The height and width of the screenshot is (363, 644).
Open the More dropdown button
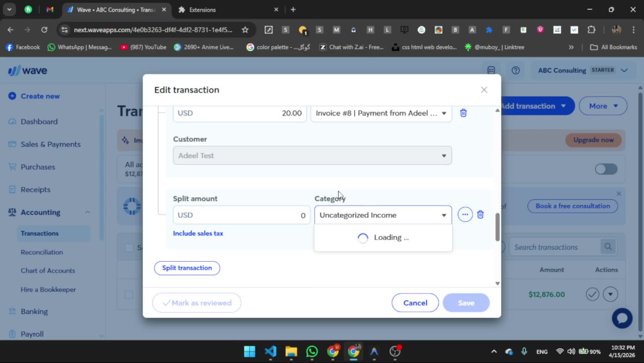[603, 106]
